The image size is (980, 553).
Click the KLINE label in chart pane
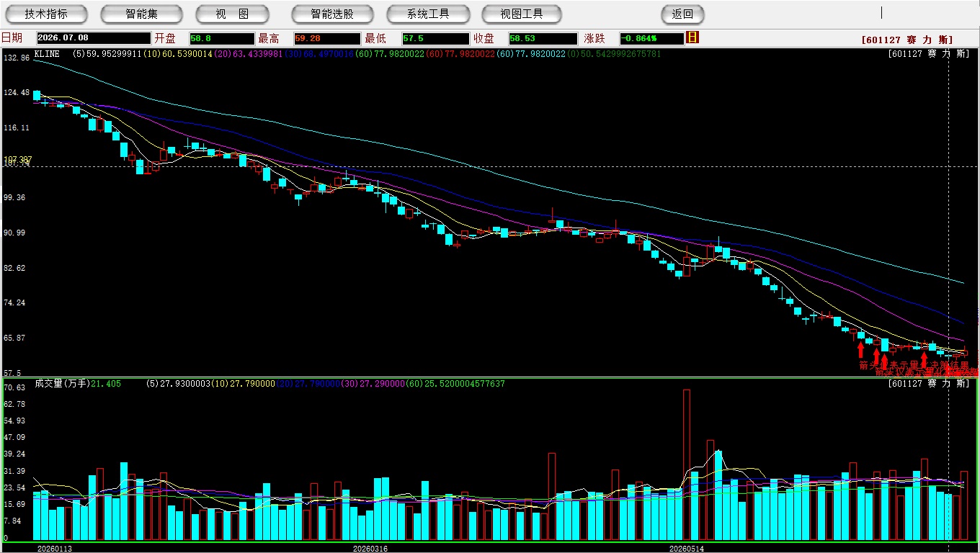click(47, 54)
